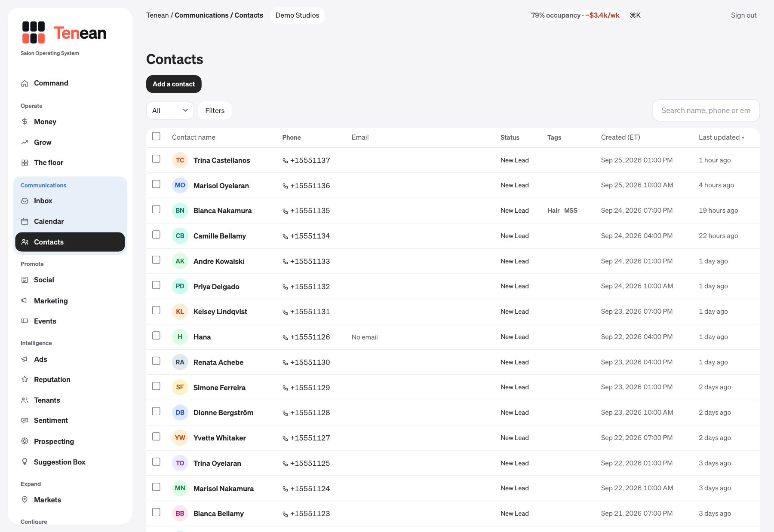This screenshot has height=532, width=774.
Task: Click the contacts search field
Action: coord(706,110)
